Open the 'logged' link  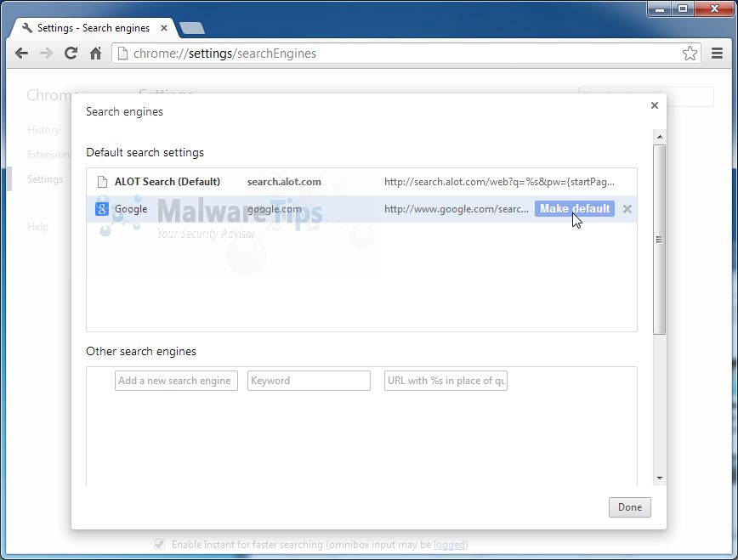point(450,545)
